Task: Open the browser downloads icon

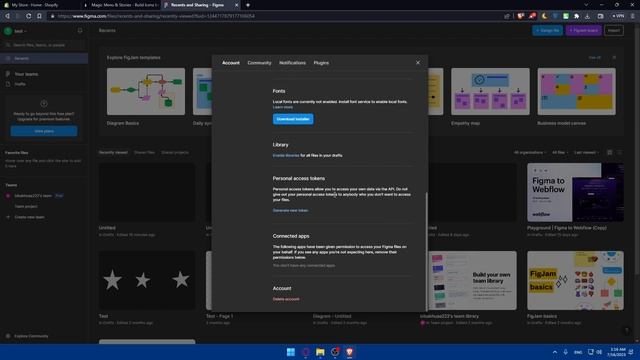Action: coord(587,16)
